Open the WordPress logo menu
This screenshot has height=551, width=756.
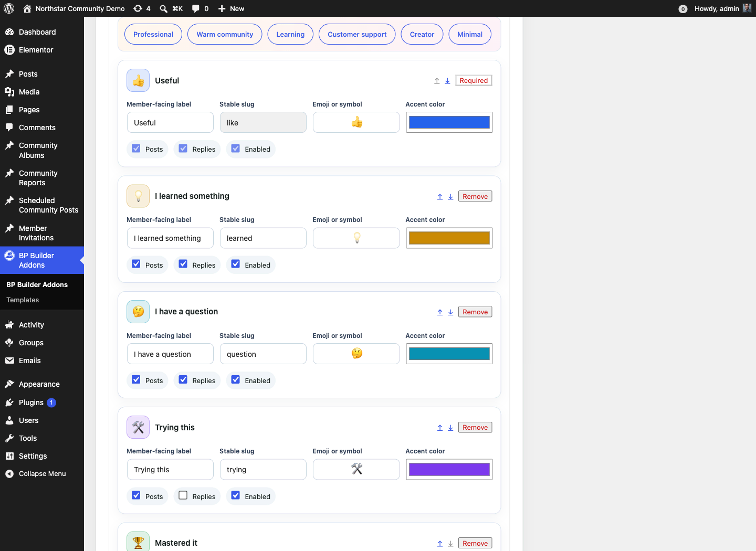pos(9,8)
